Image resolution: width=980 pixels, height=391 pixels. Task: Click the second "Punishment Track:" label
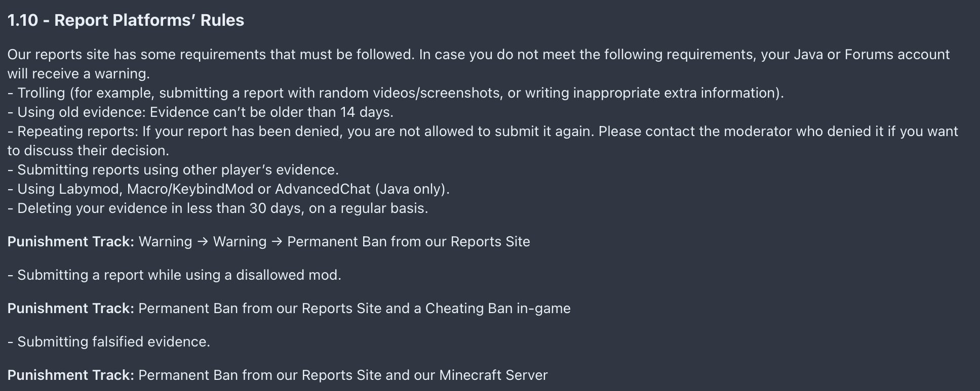pyautogui.click(x=70, y=309)
